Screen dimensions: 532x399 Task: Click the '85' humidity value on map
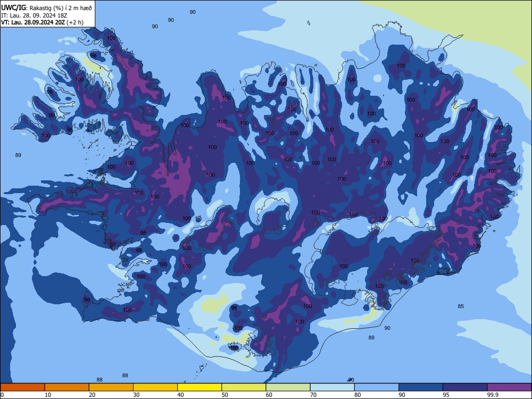[x=460, y=306]
